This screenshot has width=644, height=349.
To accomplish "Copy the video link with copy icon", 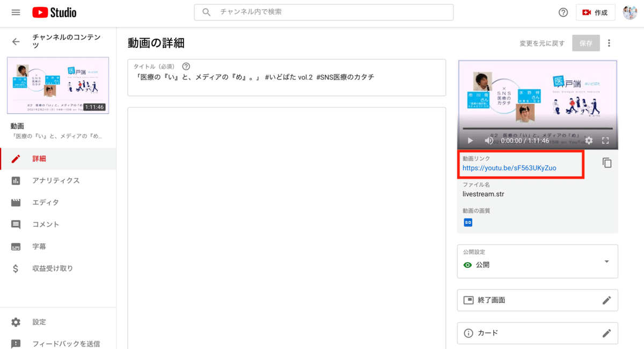I will [607, 163].
